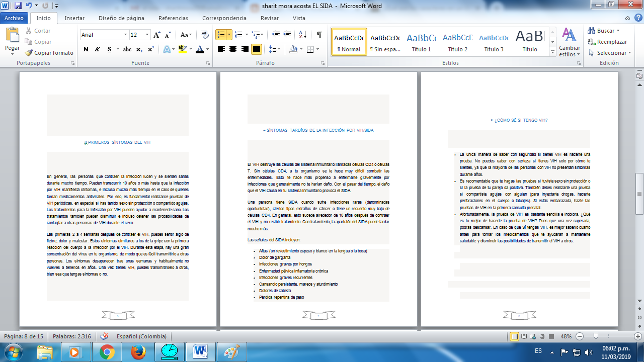The height and width of the screenshot is (362, 644).
Task: Open the Arial font family dropdown
Action: pos(125,34)
